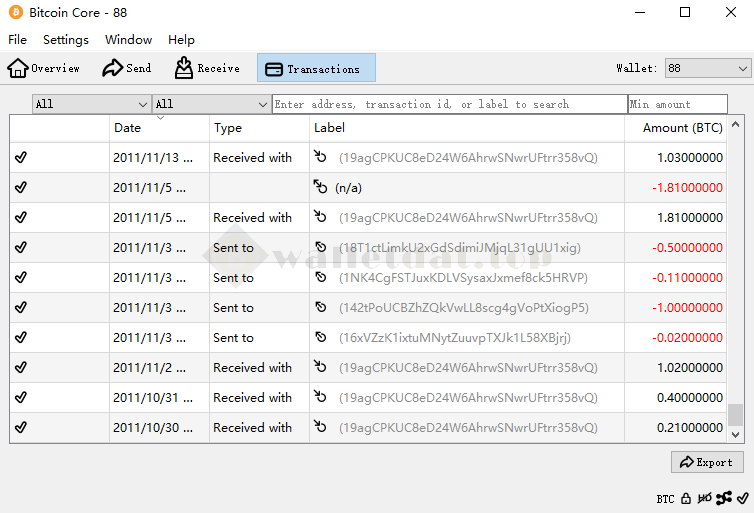Image resolution: width=754 pixels, height=513 pixels.
Task: Click confirmed checkmark of the 1.03000000 transaction
Action: [21, 158]
